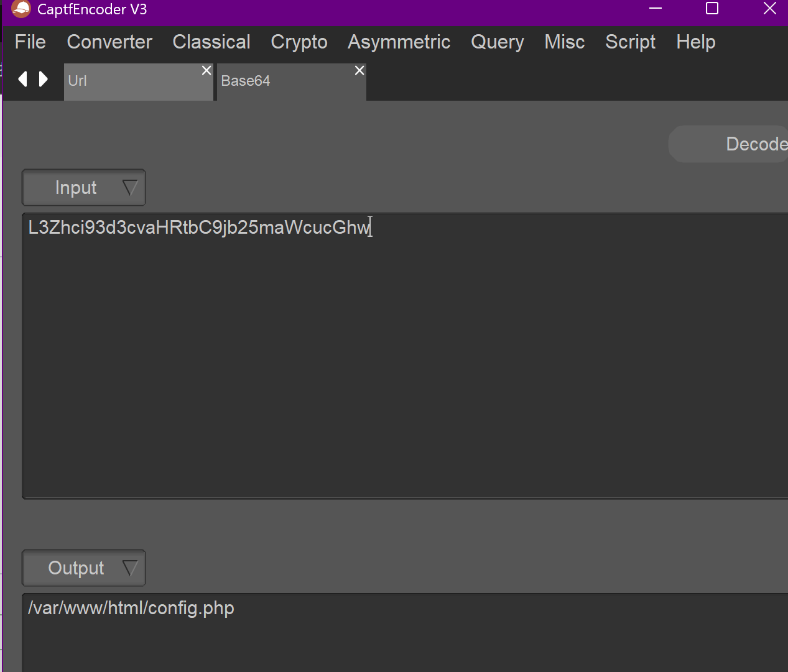Open the Script menu
This screenshot has height=672, width=788.
[x=630, y=42]
